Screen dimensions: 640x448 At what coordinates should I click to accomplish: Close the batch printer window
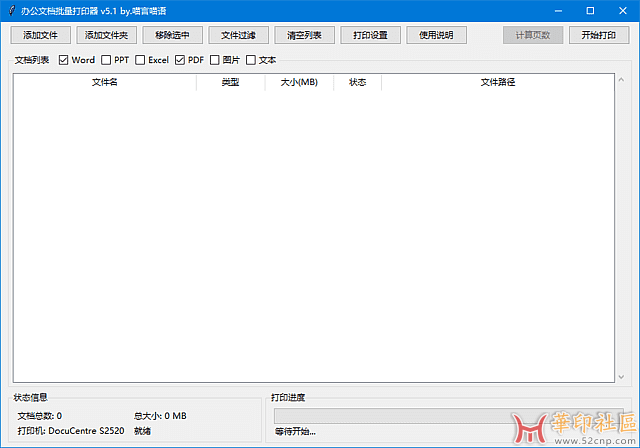click(623, 11)
